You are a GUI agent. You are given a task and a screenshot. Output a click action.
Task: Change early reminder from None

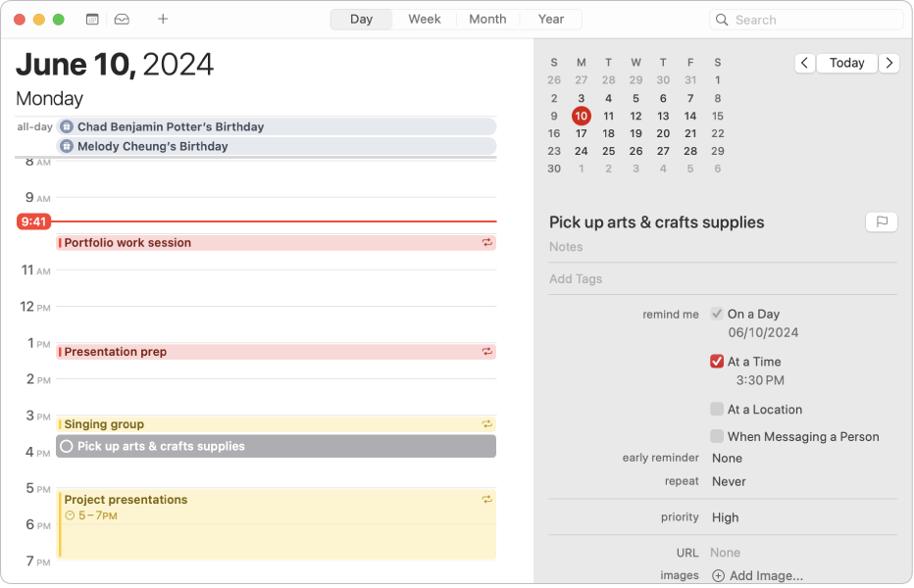[x=727, y=458]
